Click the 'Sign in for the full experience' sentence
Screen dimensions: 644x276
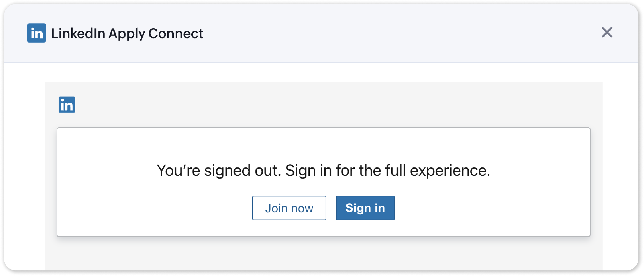pyautogui.click(x=388, y=170)
